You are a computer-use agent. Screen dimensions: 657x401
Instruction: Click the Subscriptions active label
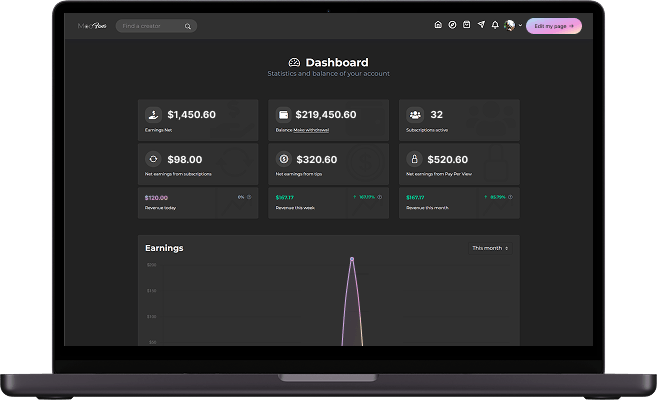pos(427,130)
